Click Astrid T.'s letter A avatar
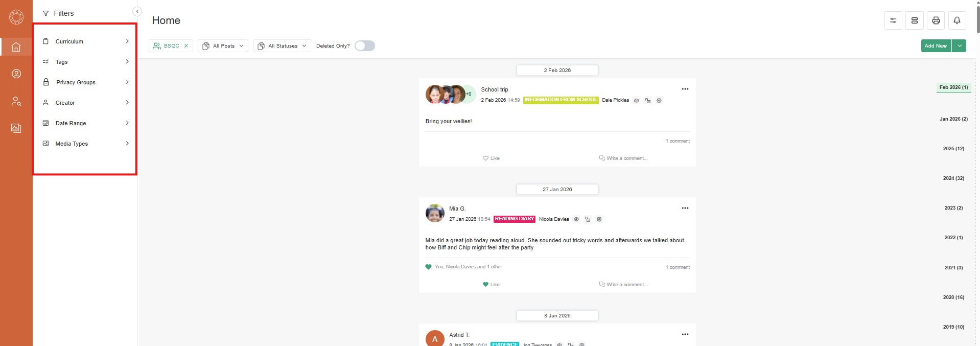The height and width of the screenshot is (346, 980). [x=435, y=339]
